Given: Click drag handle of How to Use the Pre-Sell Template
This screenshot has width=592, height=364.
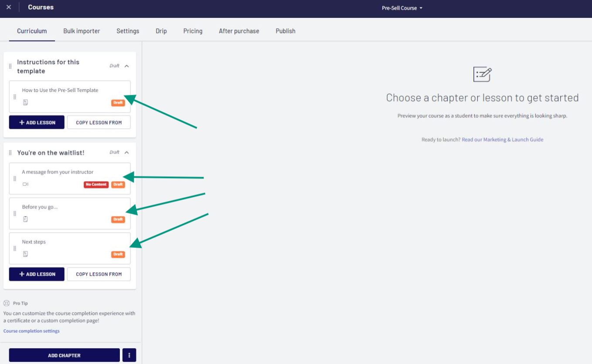Looking at the screenshot, I should tap(15, 97).
